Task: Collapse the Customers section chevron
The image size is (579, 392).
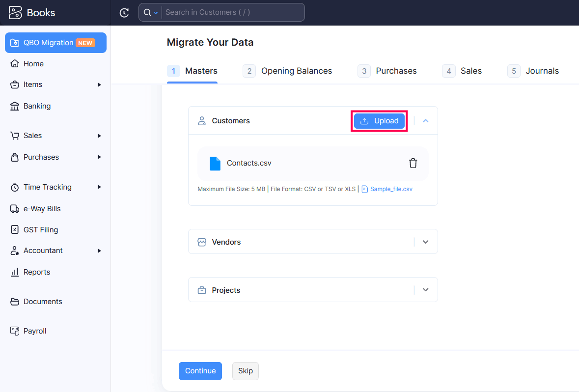Action: coord(425,121)
